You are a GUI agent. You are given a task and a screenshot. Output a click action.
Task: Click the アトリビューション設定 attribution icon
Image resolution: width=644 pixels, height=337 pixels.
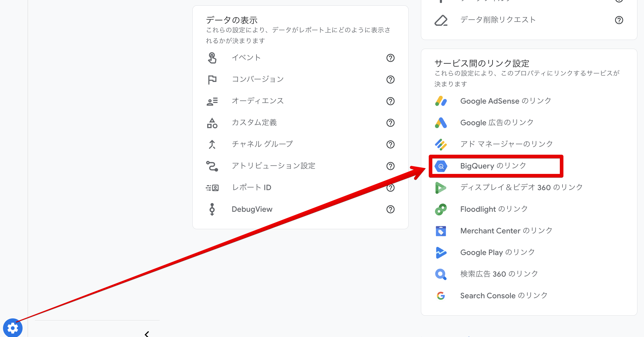pos(212,166)
